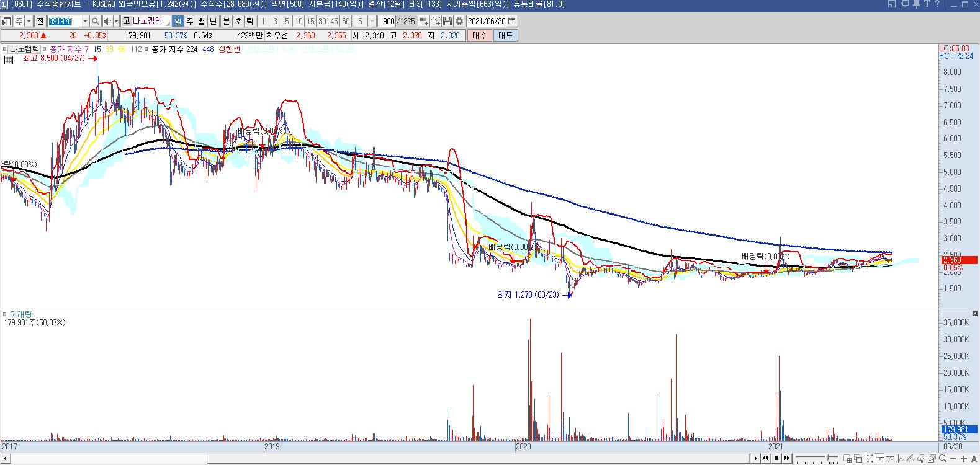980x465 pixels.
Task: Expand the speaker dropdown arrow
Action: [116, 21]
